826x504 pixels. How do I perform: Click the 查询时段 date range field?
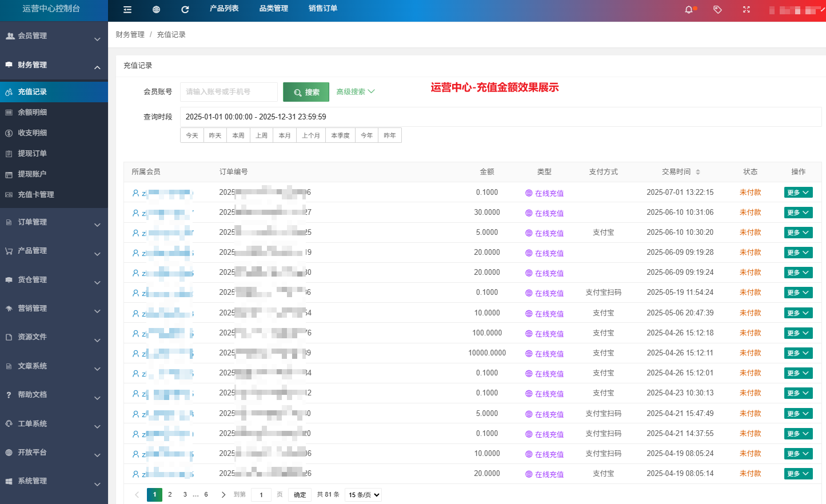(501, 117)
